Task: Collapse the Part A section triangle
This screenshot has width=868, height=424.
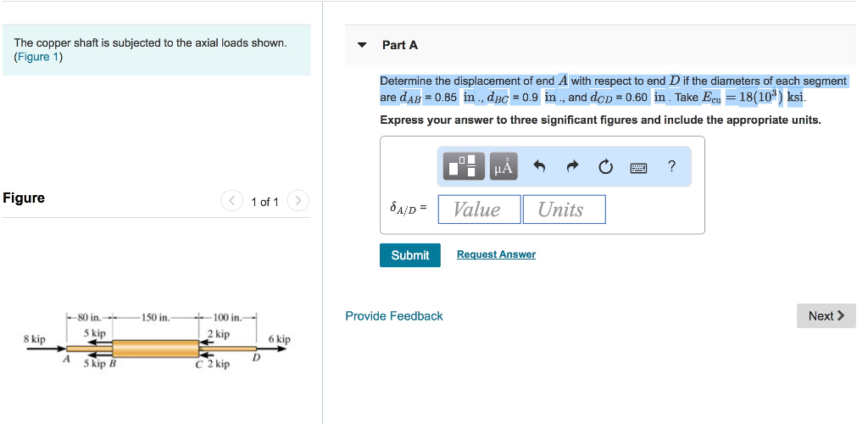Action: (x=362, y=45)
